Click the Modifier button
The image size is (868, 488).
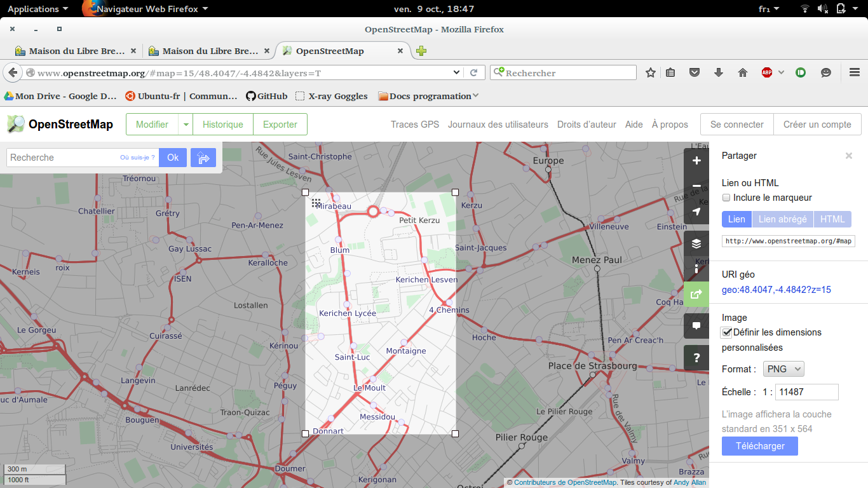point(153,125)
